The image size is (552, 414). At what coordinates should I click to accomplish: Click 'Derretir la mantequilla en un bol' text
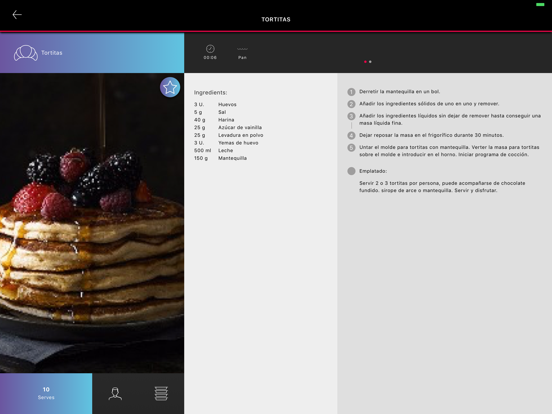(400, 92)
